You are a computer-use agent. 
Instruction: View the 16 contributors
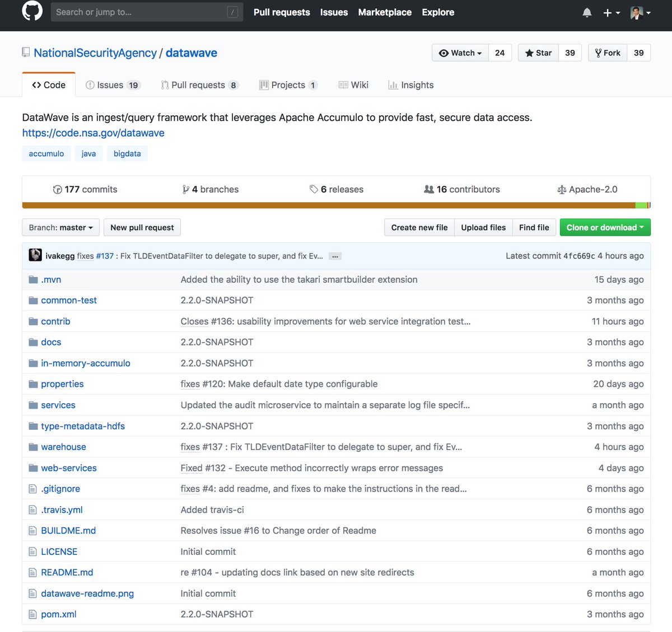pos(462,189)
